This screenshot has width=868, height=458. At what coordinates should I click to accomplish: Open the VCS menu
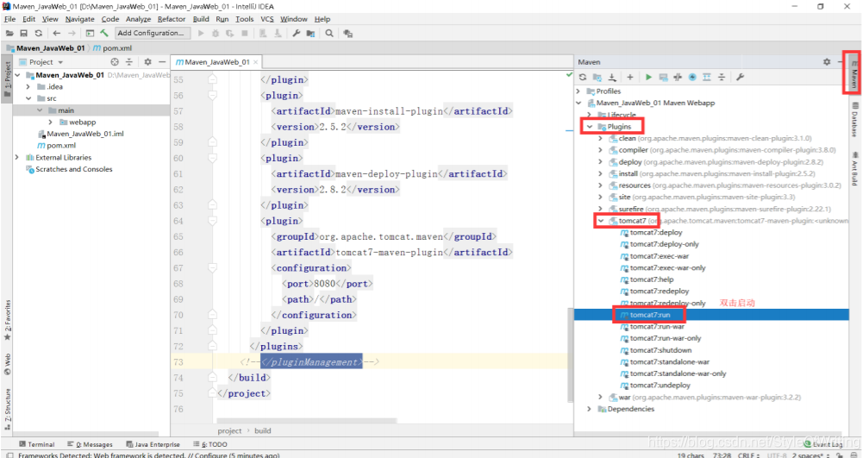coord(267,19)
